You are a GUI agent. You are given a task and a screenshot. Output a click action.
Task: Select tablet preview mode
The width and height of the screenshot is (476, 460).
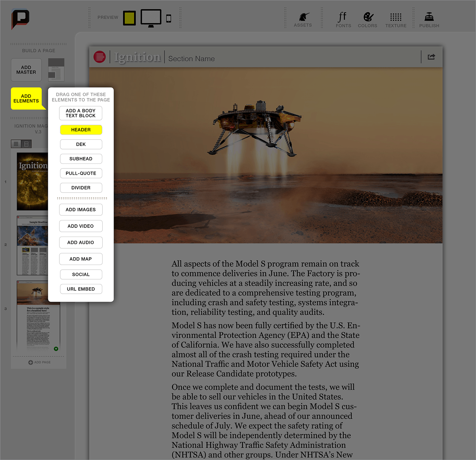coord(129,18)
